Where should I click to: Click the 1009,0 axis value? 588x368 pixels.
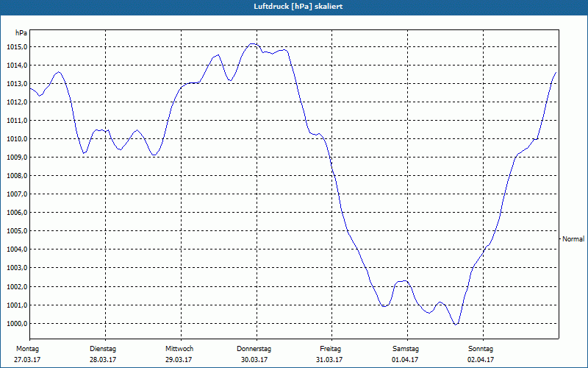[17, 158]
